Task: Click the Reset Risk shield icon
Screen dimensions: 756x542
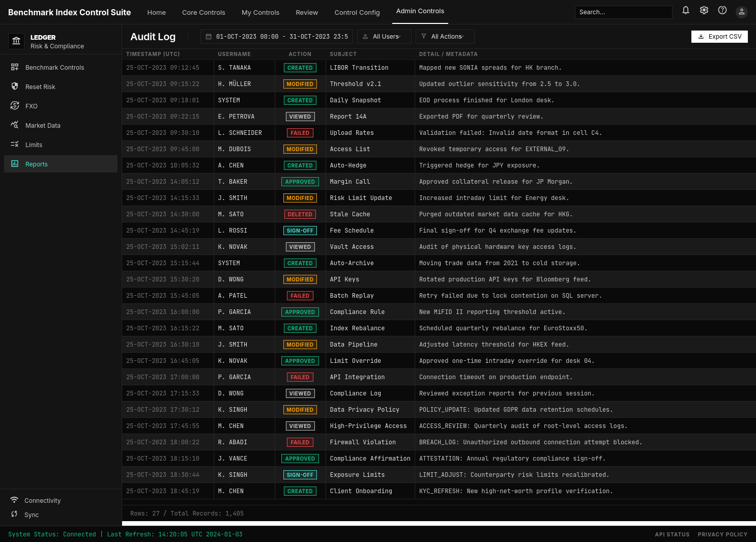Action: (x=15, y=87)
